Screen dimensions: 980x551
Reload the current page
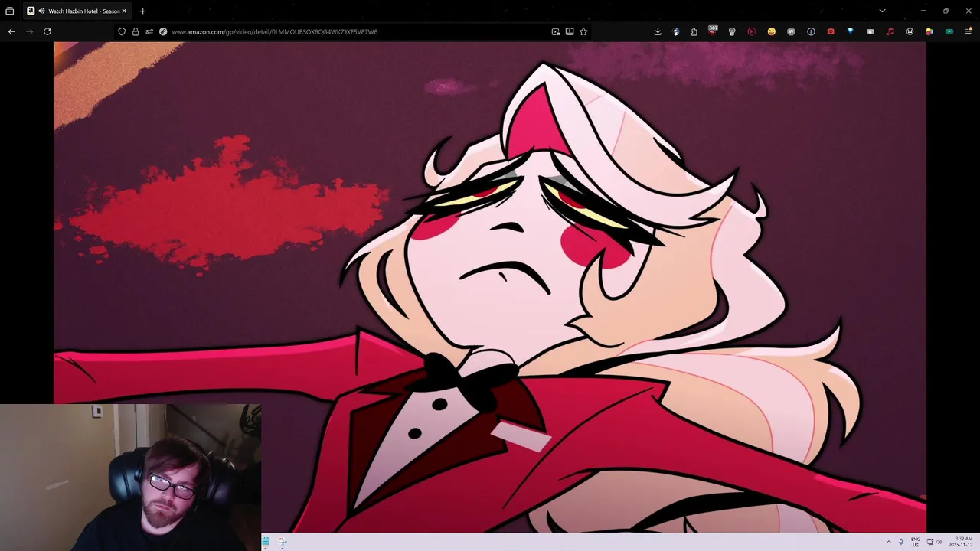pyautogui.click(x=47, y=31)
